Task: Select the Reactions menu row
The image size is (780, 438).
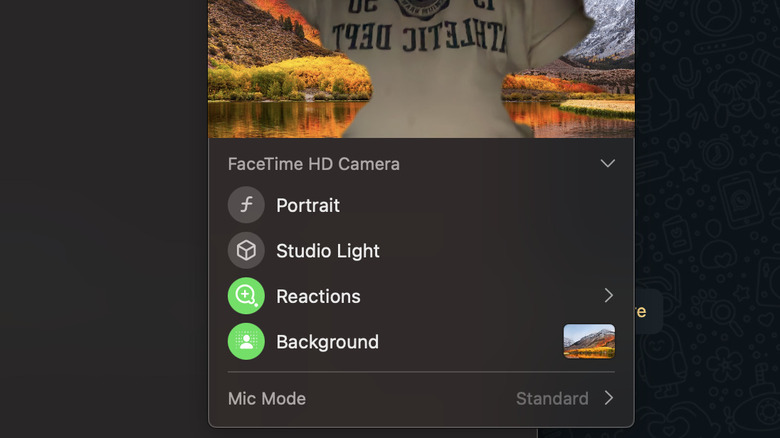Action: [420, 296]
